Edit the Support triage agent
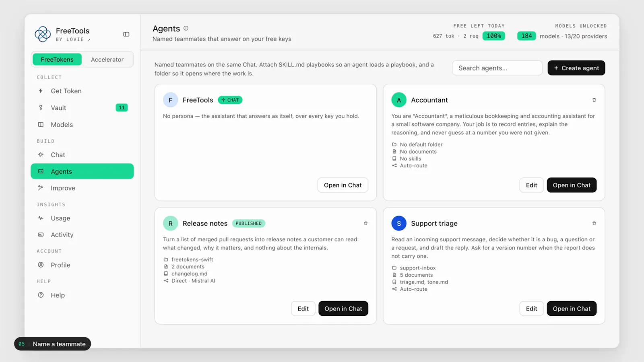 point(531,309)
